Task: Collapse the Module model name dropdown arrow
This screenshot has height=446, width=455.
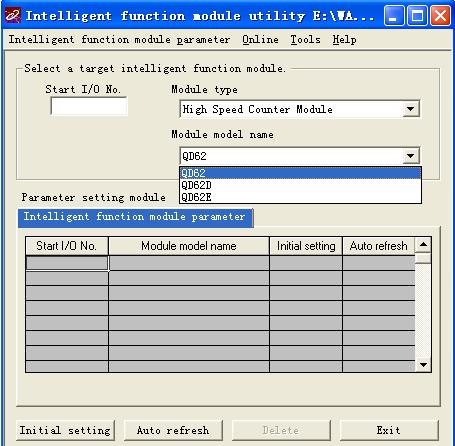Action: (x=410, y=156)
